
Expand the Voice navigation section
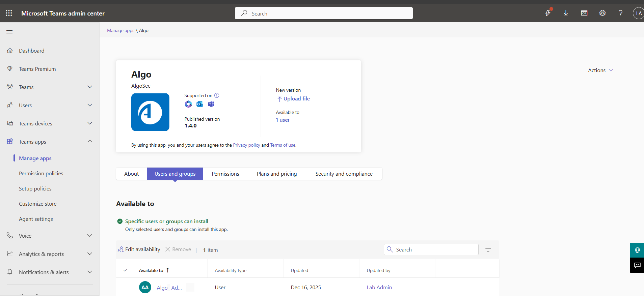click(x=89, y=236)
